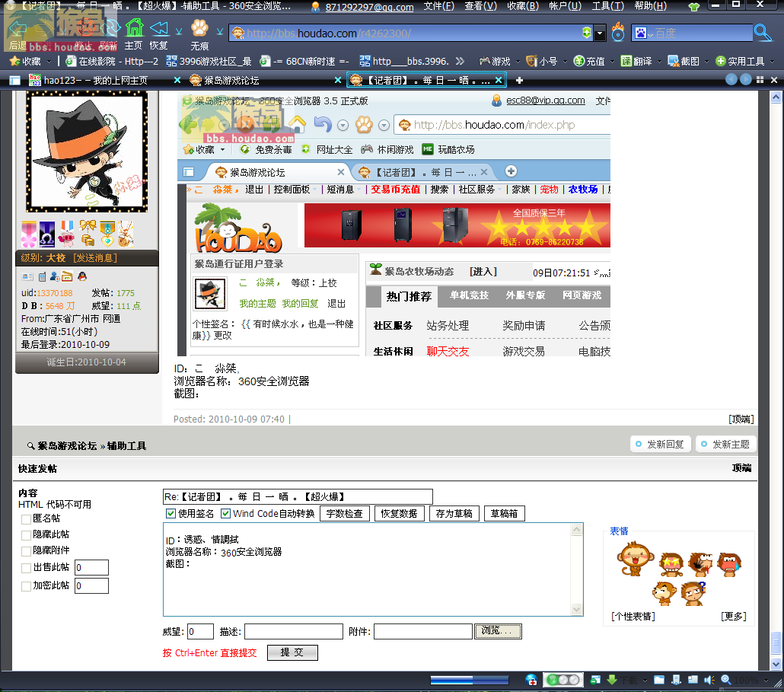Insert the large laughing monkey emoticon
The width and height of the screenshot is (784, 692).
coord(635,559)
